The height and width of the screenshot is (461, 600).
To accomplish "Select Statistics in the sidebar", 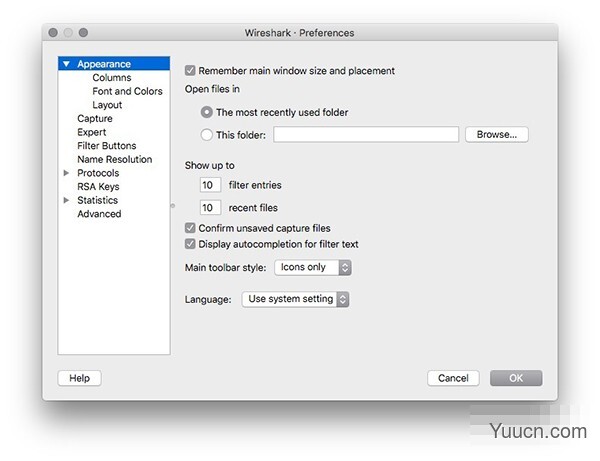I will [98, 200].
